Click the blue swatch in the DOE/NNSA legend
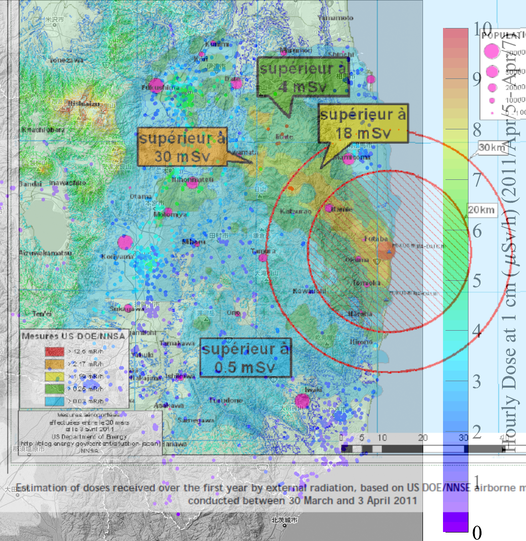Image resolution: width=526 pixels, height=541 pixels. 54,401
